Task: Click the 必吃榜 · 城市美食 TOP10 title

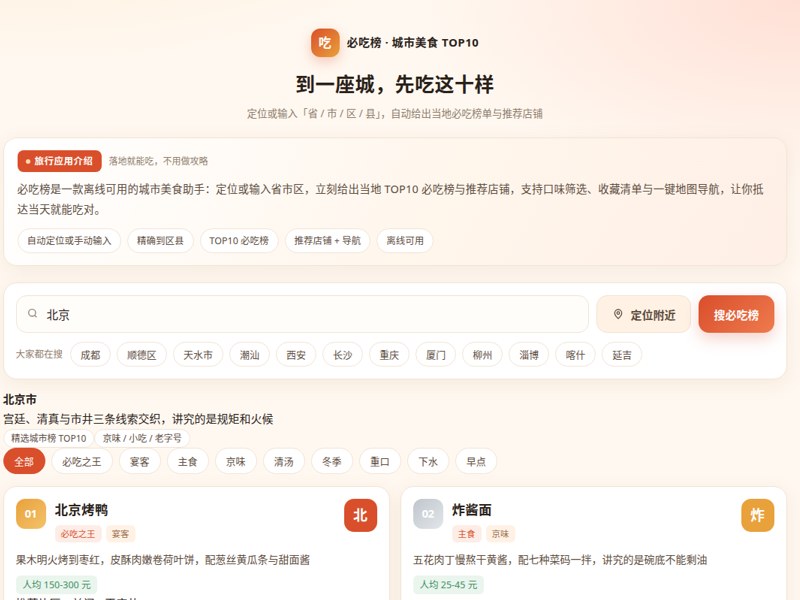Action: pyautogui.click(x=412, y=43)
